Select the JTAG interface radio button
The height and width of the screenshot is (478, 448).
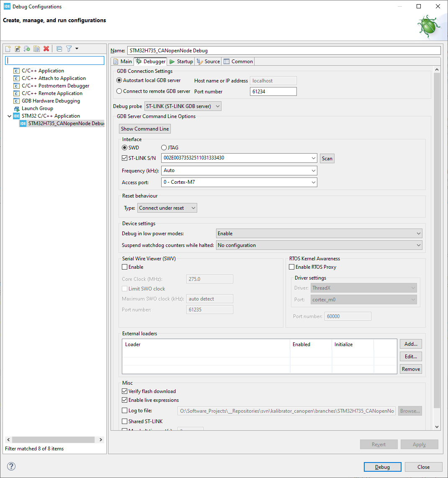point(164,147)
